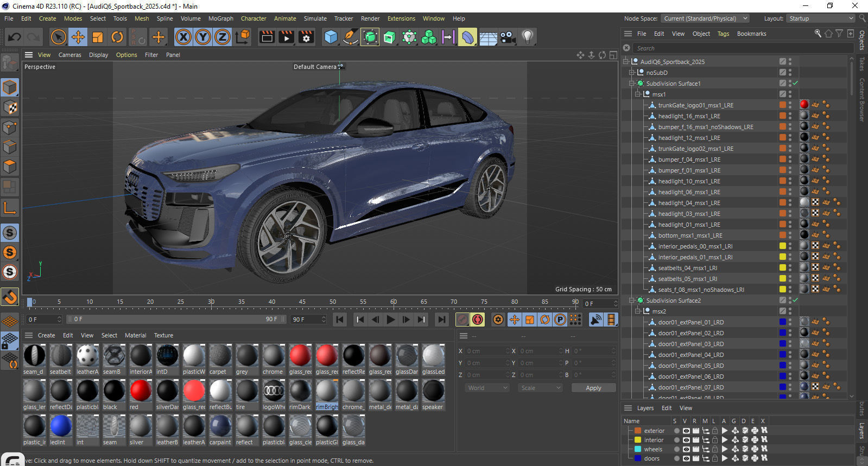Select the exterior layer name
The image size is (868, 466).
tap(654, 431)
